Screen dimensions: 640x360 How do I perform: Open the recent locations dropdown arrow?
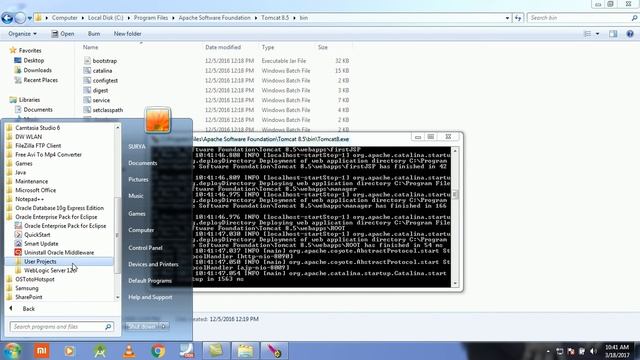coord(30,18)
